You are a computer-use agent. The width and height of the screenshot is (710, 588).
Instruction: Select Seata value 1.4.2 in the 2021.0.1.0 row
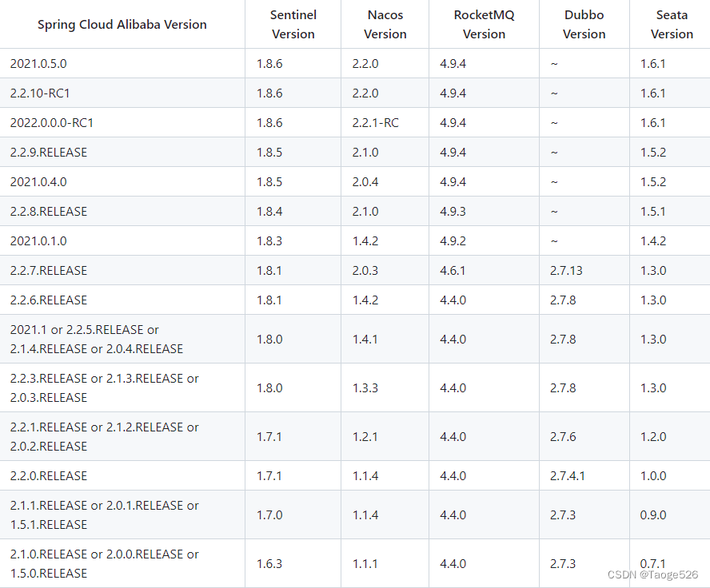click(x=653, y=241)
